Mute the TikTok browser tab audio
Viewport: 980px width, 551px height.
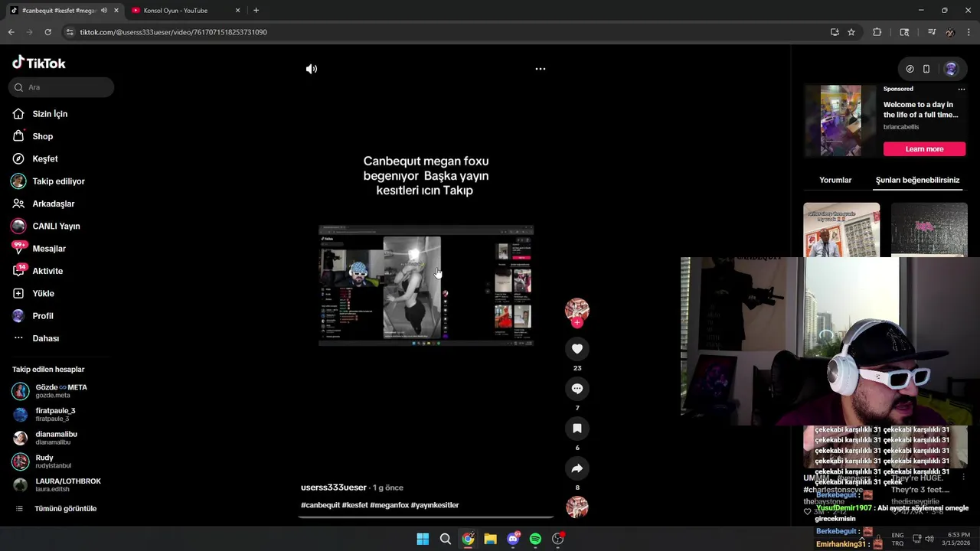tap(104, 11)
